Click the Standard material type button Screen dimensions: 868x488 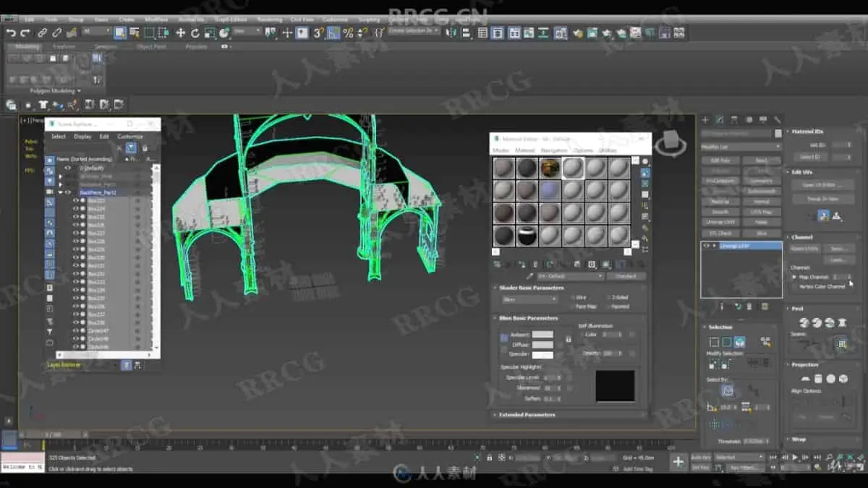(626, 276)
